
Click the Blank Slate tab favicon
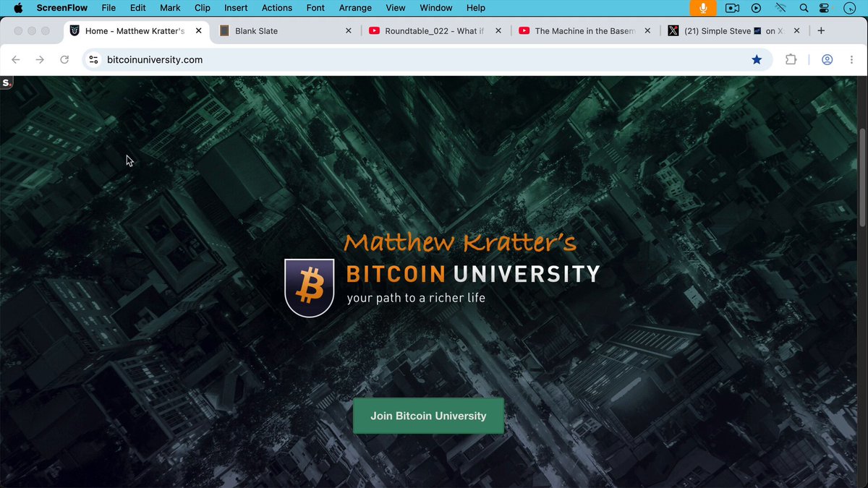[224, 31]
